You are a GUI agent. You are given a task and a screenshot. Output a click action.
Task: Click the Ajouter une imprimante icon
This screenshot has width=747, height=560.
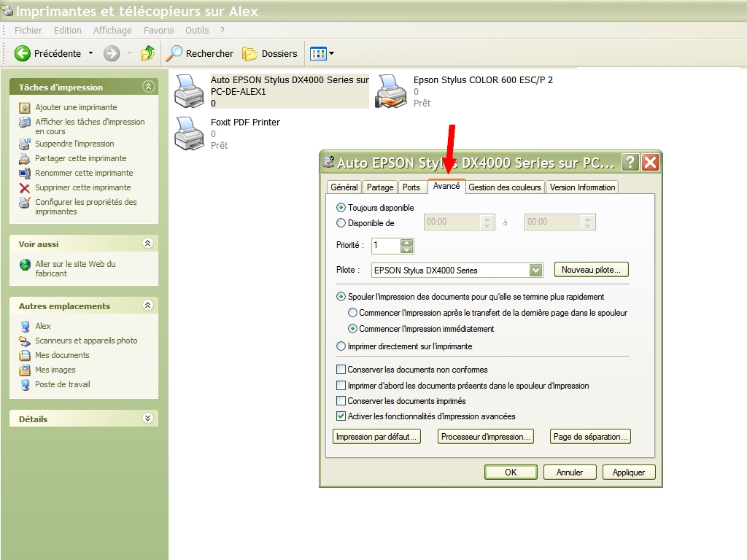(25, 108)
